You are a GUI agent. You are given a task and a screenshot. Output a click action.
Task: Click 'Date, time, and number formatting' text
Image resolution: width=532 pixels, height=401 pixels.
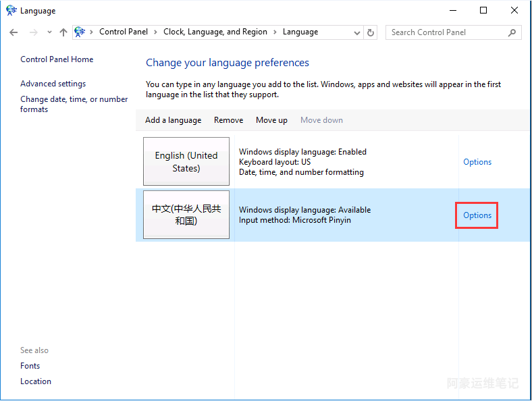[301, 172]
